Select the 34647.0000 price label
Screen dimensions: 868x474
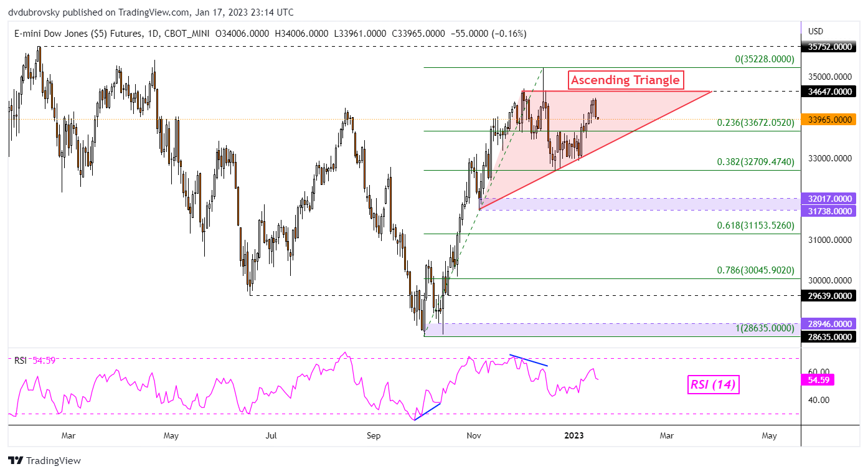pyautogui.click(x=830, y=91)
